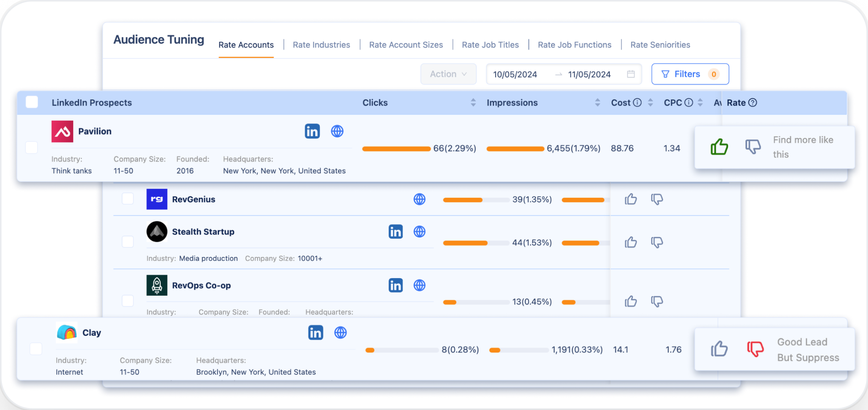Click the CPC info icon
This screenshot has height=410, width=868.
coord(689,102)
